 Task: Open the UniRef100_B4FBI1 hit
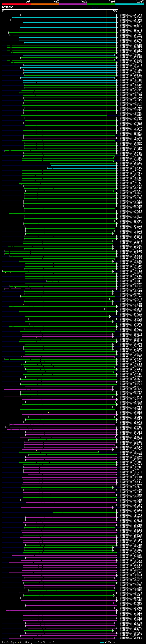(x=131, y=512)
